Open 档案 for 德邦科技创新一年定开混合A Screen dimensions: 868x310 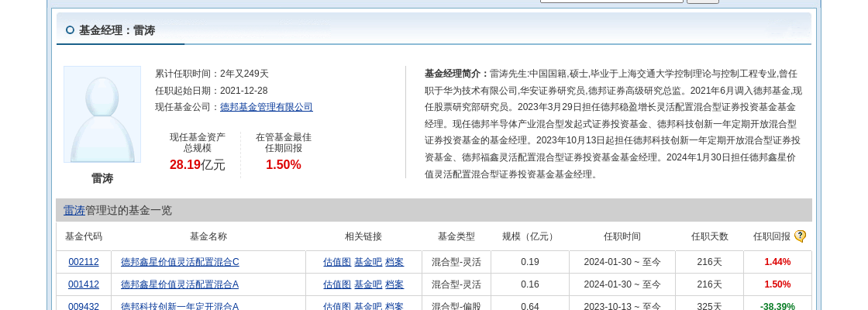click(x=394, y=305)
